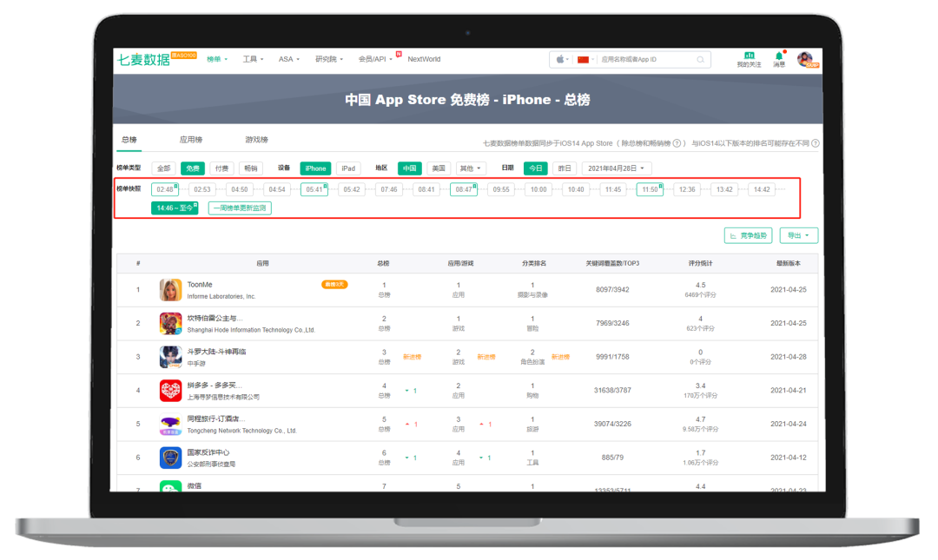Open the 国家反诈中心 app link
The width and height of the screenshot is (938, 560).
[208, 452]
